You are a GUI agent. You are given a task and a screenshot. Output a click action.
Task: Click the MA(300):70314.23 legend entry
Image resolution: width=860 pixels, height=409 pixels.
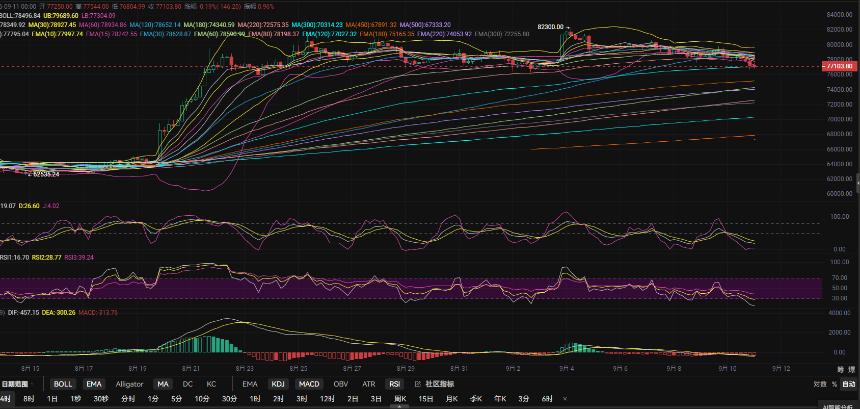click(x=318, y=25)
